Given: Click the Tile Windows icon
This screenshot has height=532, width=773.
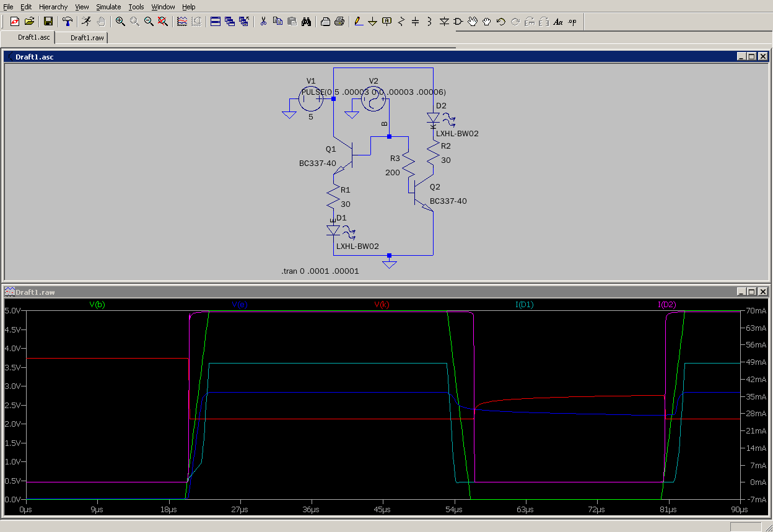Looking at the screenshot, I should pyautogui.click(x=216, y=22).
